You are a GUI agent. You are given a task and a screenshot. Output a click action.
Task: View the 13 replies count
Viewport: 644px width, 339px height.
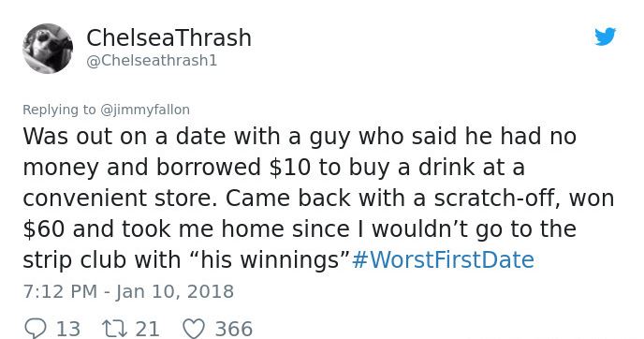click(x=68, y=329)
